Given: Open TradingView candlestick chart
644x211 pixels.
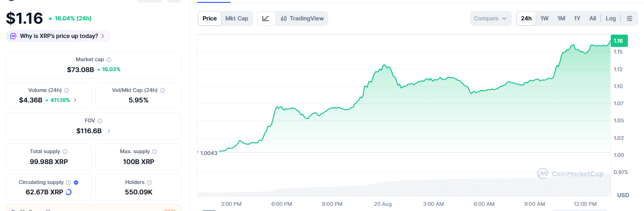Looking at the screenshot, I should coord(302,18).
